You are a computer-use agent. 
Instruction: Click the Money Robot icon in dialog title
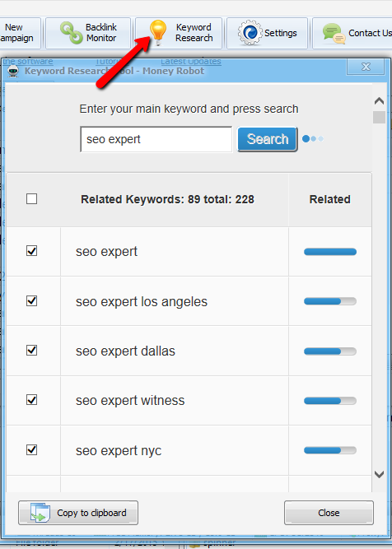pos(13,71)
